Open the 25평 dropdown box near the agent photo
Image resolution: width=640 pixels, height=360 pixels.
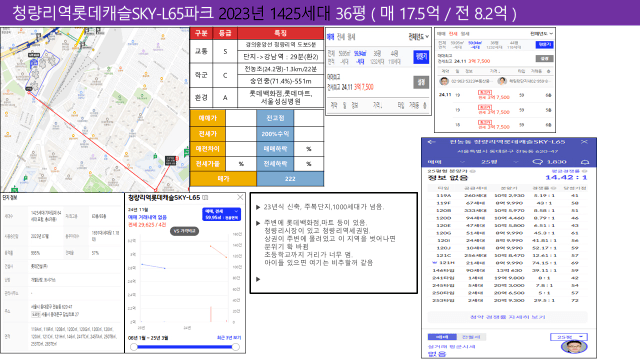coord(569,337)
